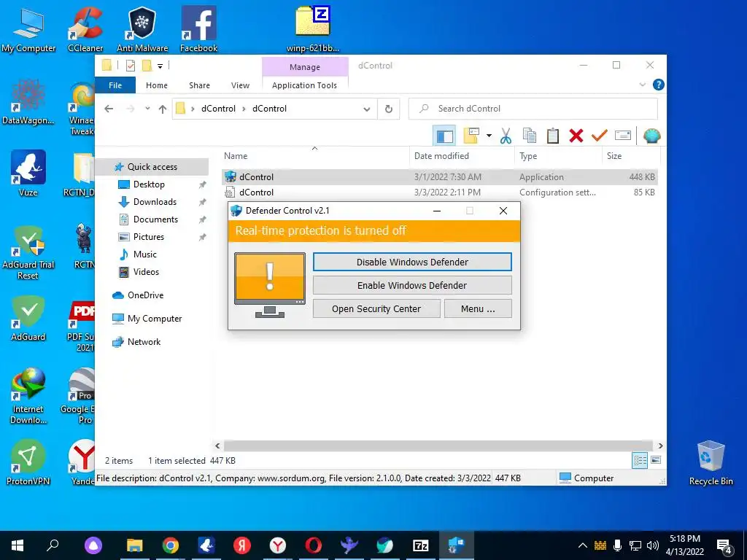Open Music in the navigation pane
The image size is (747, 560).
click(x=145, y=254)
